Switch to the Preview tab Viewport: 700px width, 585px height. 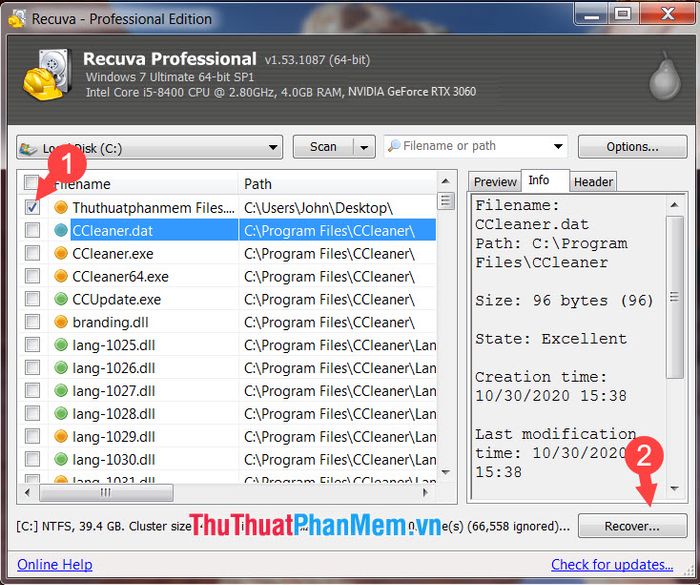(x=495, y=182)
